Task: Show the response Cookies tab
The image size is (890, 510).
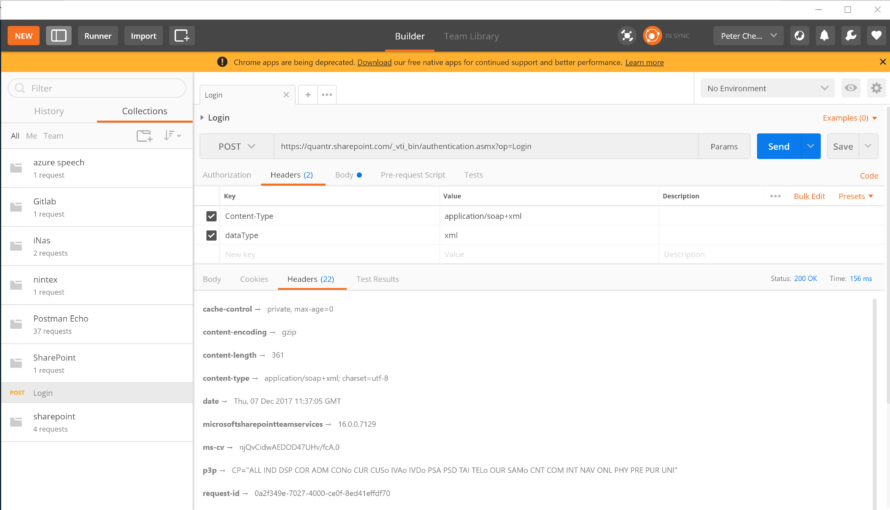Action: (x=254, y=279)
